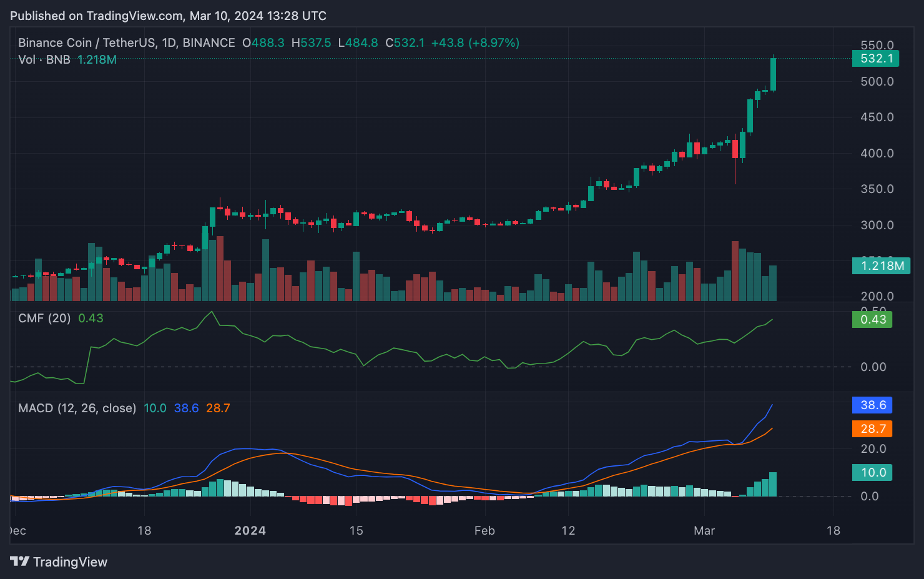Click the CMF 0.00 axis label
The image size is (924, 579).
(873, 367)
